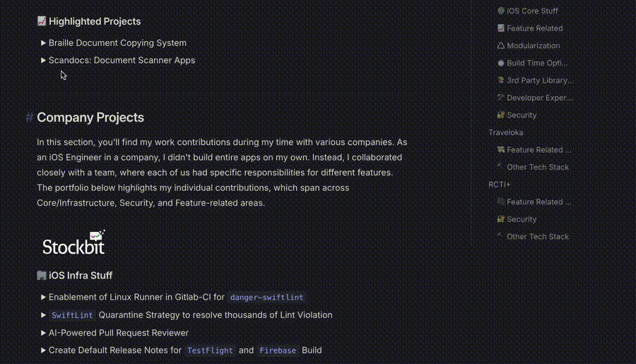This screenshot has width=636, height=364.
Task: Click the danger-swiftlint code tag
Action: 267,298
